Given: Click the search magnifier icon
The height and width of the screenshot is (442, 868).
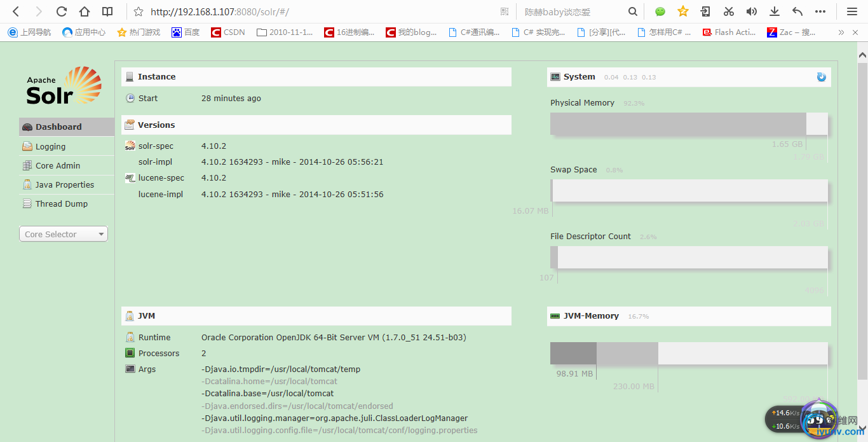Looking at the screenshot, I should coord(633,11).
